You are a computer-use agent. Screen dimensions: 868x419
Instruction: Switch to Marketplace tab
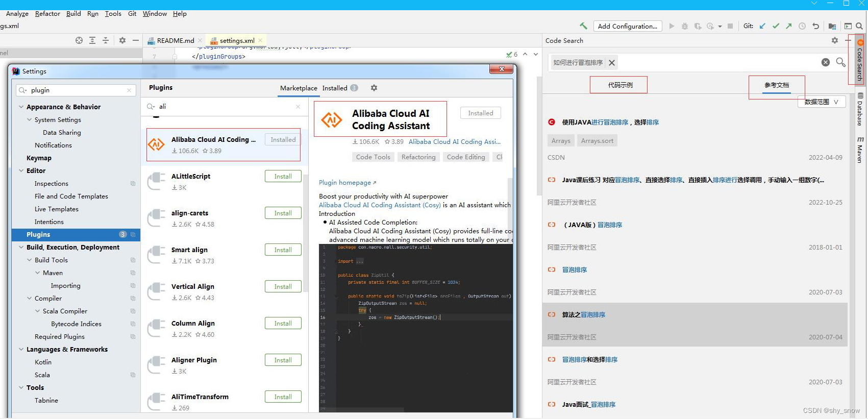pos(299,88)
